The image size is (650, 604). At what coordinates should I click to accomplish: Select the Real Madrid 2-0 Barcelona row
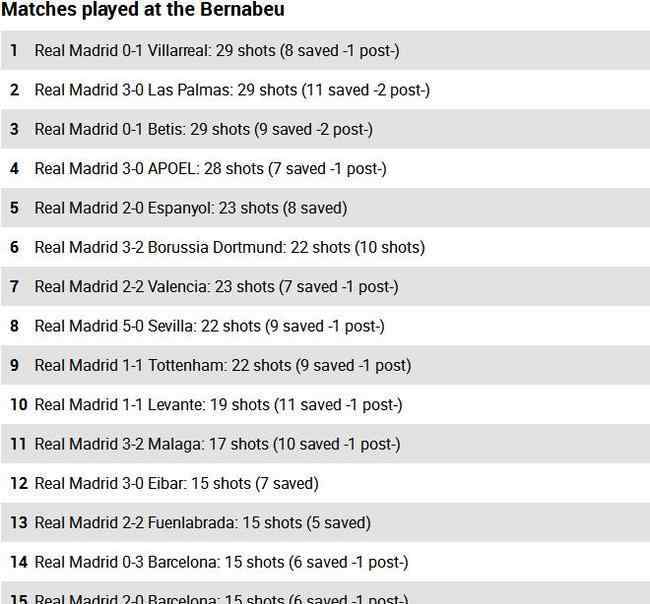click(x=221, y=599)
